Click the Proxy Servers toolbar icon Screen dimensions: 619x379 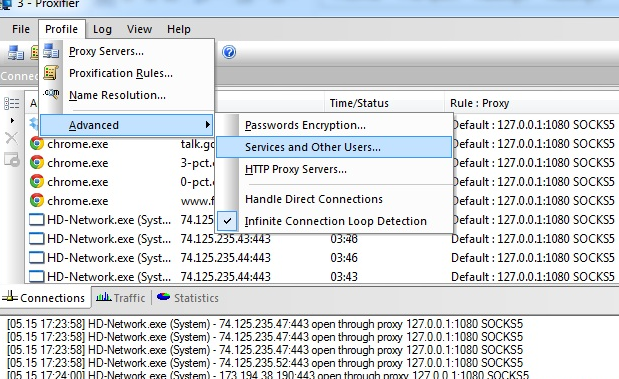click(16, 53)
